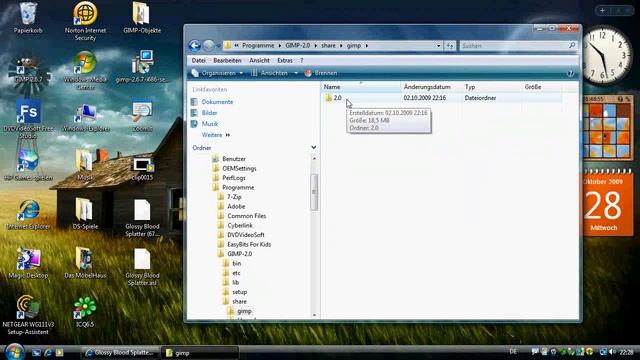
Task: Select Common Files in the folder tree
Action: pyautogui.click(x=247, y=216)
